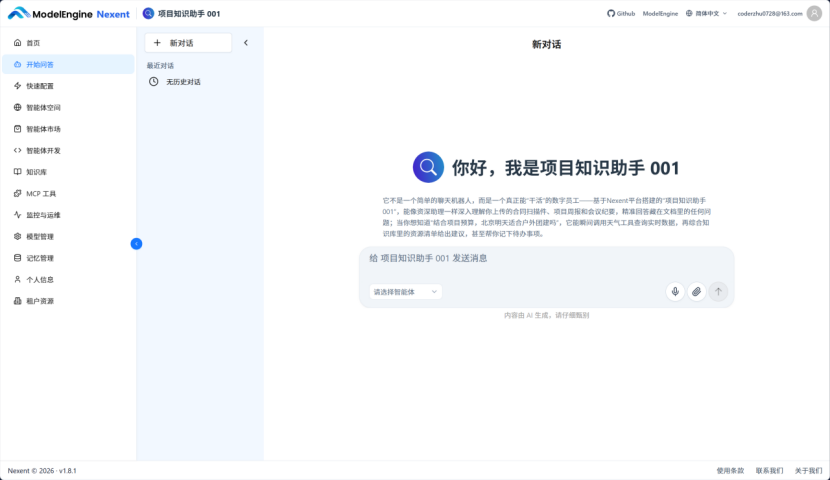Click the 模型管理 gear icon
Image resolution: width=830 pixels, height=480 pixels.
[17, 237]
